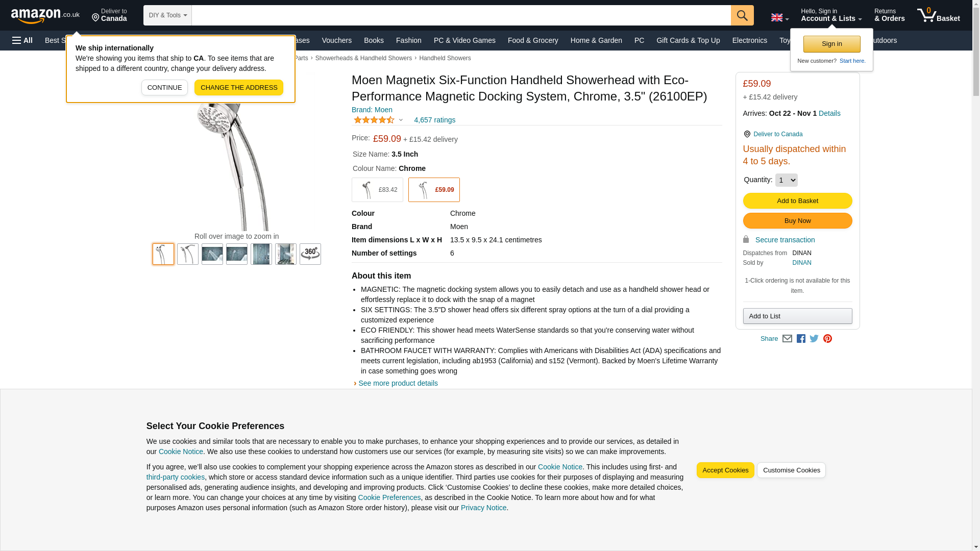Open the Books navigation tab
The width and height of the screenshot is (980, 551).
[x=374, y=40]
